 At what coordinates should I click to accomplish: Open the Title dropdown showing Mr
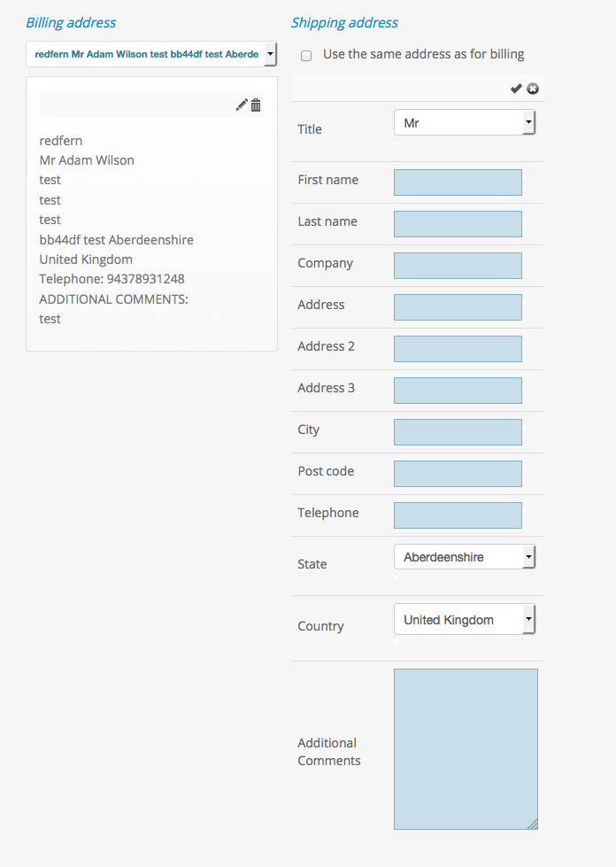pos(465,123)
